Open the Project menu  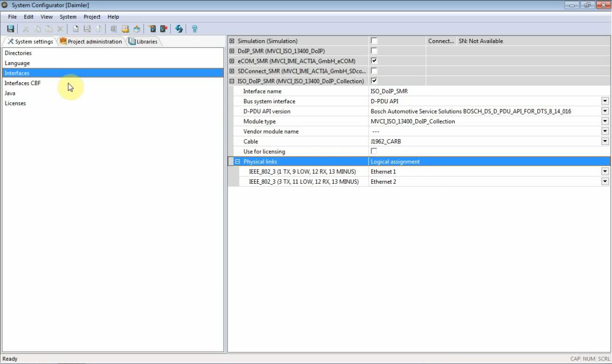coord(92,17)
